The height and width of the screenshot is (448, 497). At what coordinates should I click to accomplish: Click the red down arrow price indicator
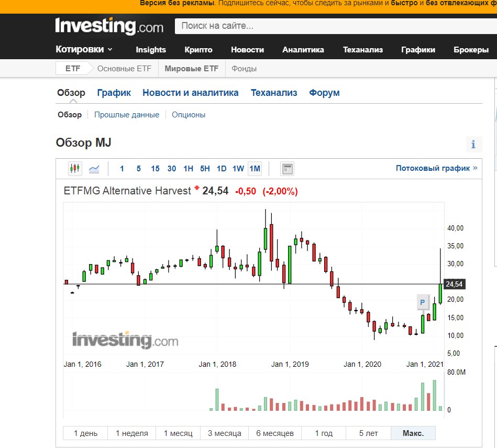point(196,188)
